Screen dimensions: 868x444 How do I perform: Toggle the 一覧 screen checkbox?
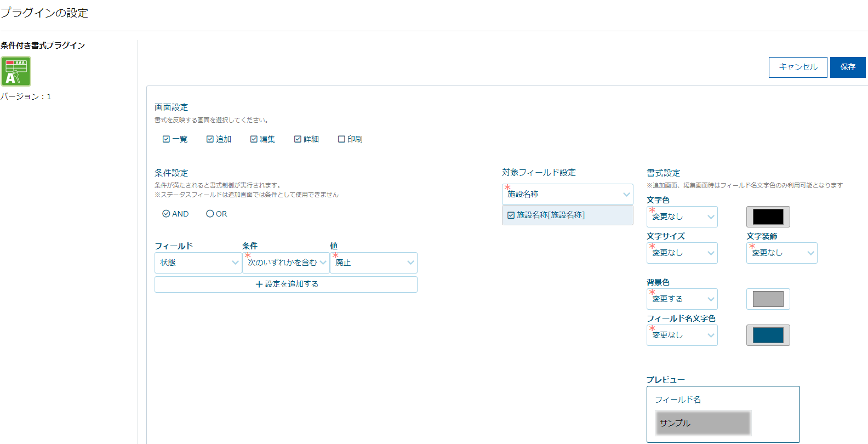(166, 139)
